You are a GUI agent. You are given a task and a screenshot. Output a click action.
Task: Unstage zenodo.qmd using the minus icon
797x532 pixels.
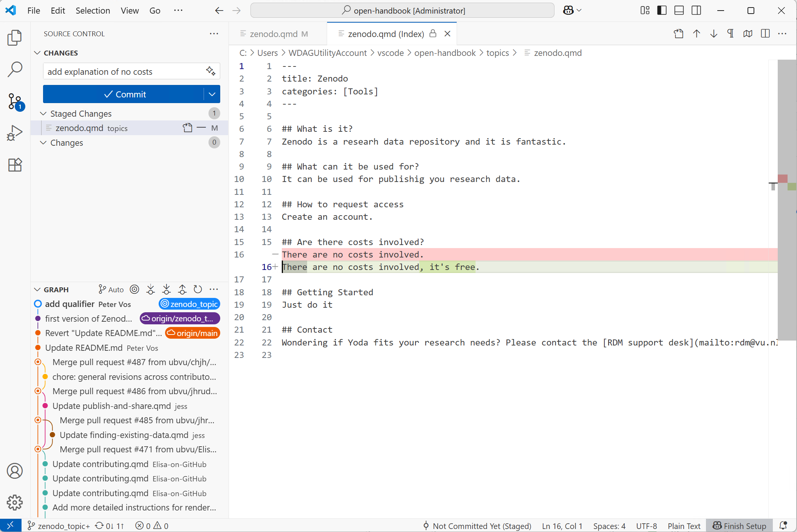[x=201, y=128]
